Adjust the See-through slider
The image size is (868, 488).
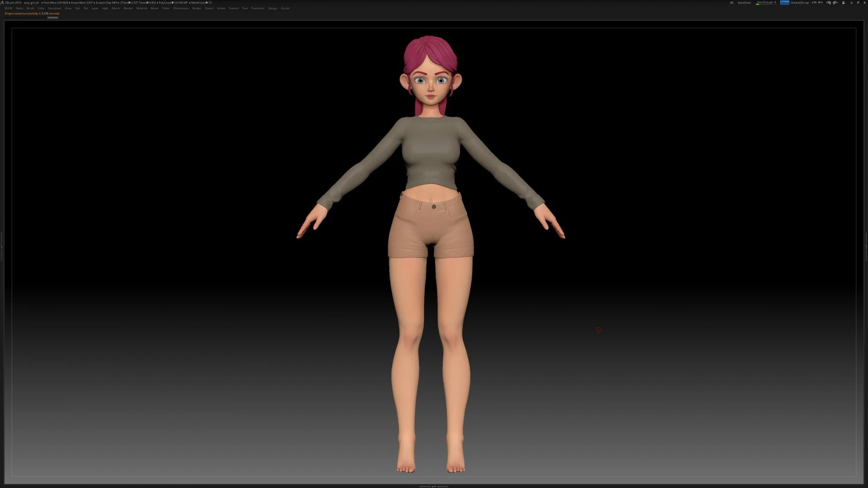pyautogui.click(x=764, y=2)
